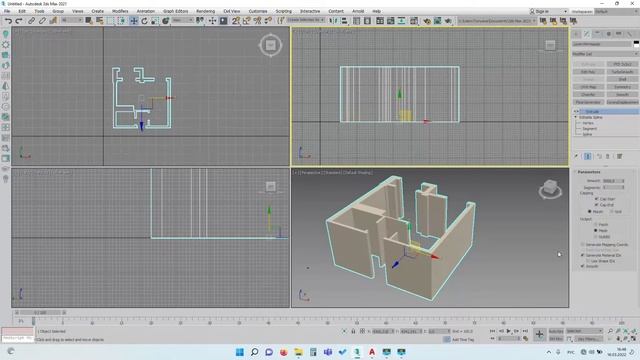The image size is (640, 360).
Task: Open the Modifiers menu
Action: 120,11
